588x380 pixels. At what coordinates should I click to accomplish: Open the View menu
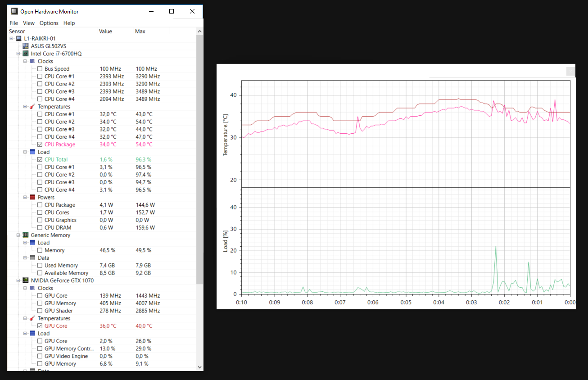[29, 23]
